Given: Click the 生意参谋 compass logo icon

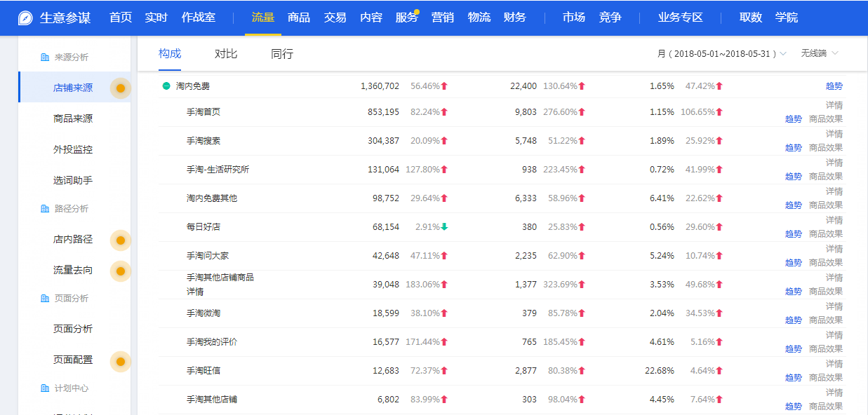Looking at the screenshot, I should pos(25,18).
